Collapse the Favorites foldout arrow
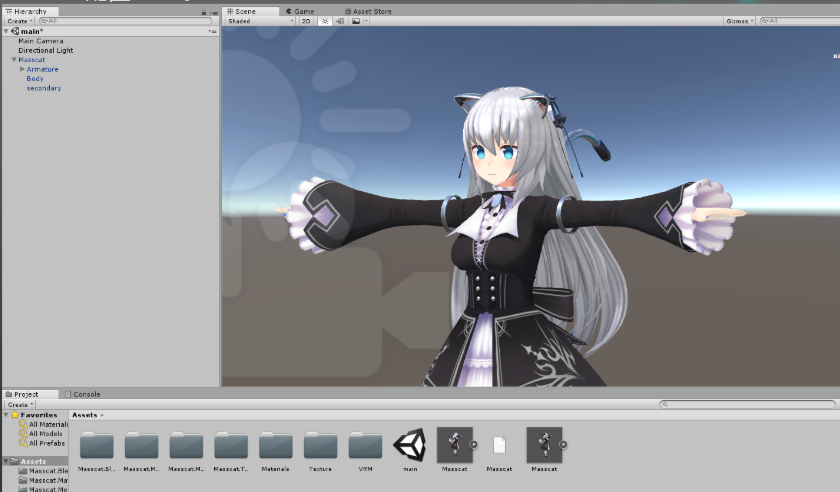Screen dimensions: 840x492 6,415
